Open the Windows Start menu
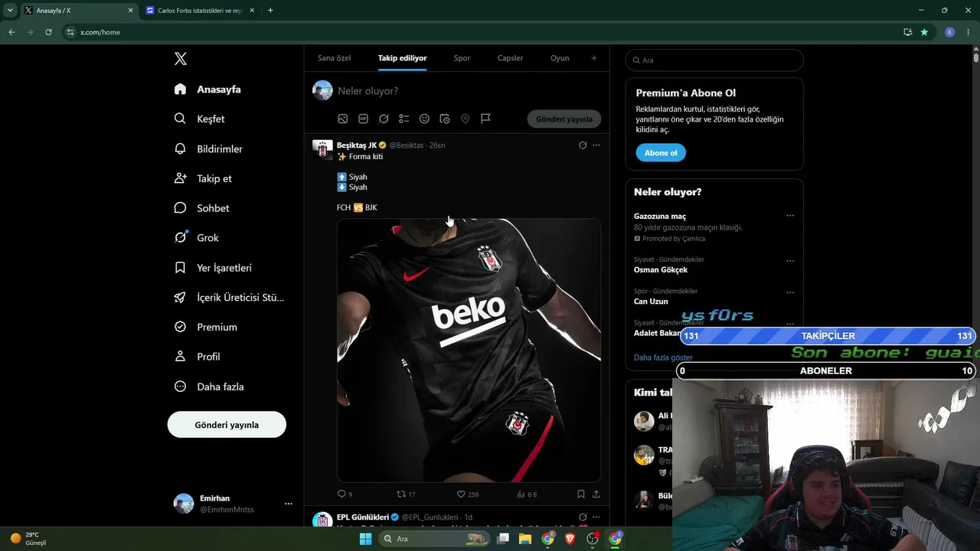980x551 pixels. pos(366,539)
